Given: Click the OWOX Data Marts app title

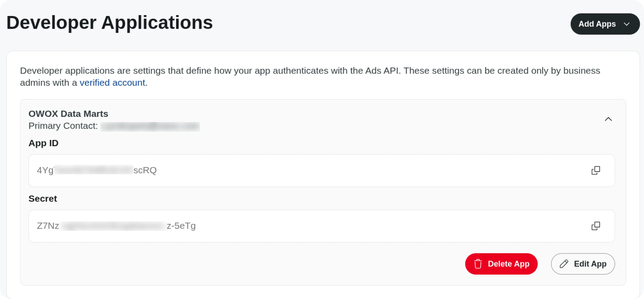Looking at the screenshot, I should [68, 114].
